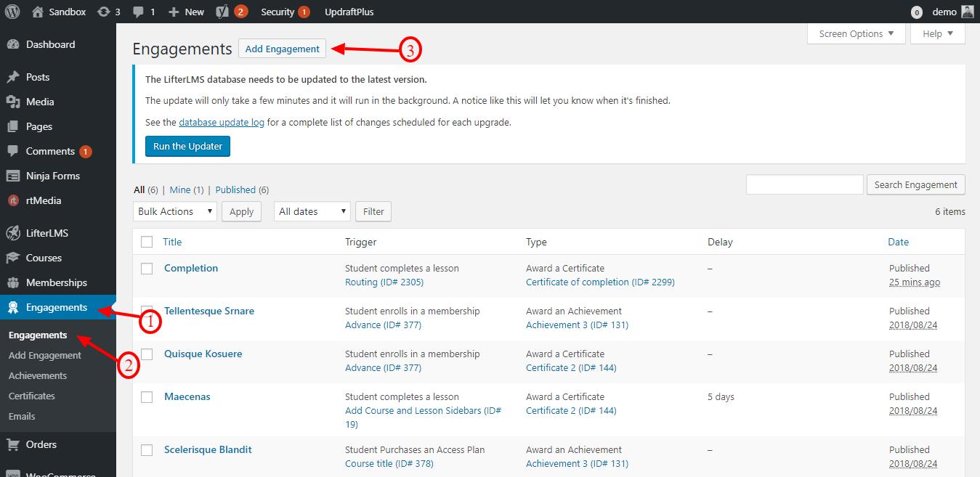Click Search Engagement button
Viewport: 980px width, 477px height.
click(916, 184)
